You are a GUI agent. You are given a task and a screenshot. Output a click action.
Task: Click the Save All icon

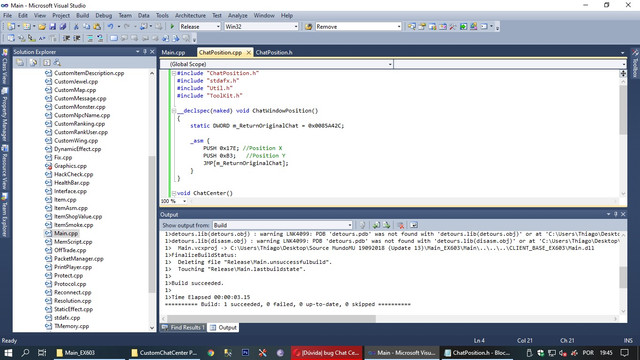(x=63, y=27)
